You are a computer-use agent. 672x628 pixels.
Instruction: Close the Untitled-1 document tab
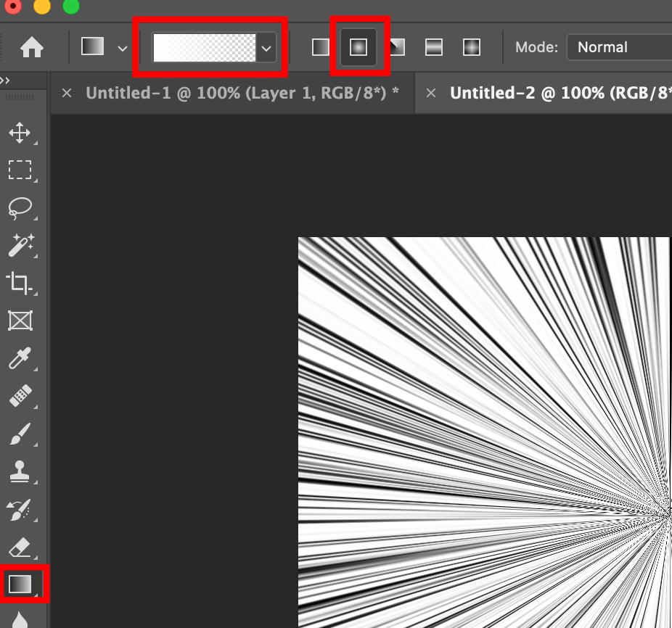tap(67, 93)
